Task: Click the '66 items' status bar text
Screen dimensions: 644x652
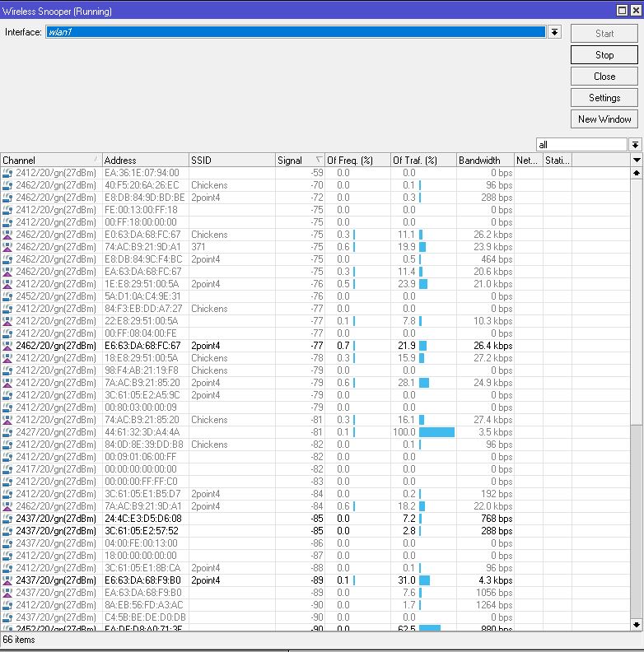Action: (19, 640)
